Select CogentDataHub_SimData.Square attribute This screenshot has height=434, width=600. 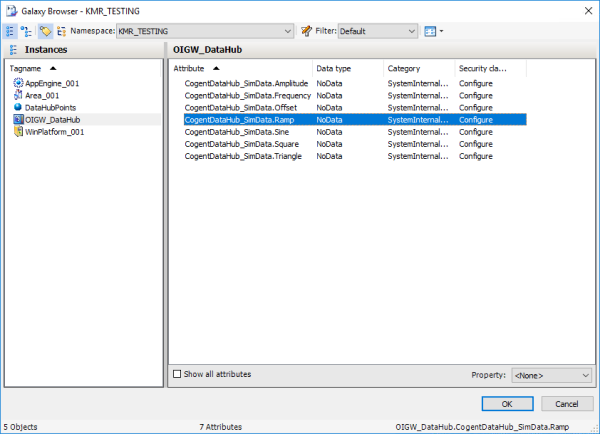coord(241,144)
